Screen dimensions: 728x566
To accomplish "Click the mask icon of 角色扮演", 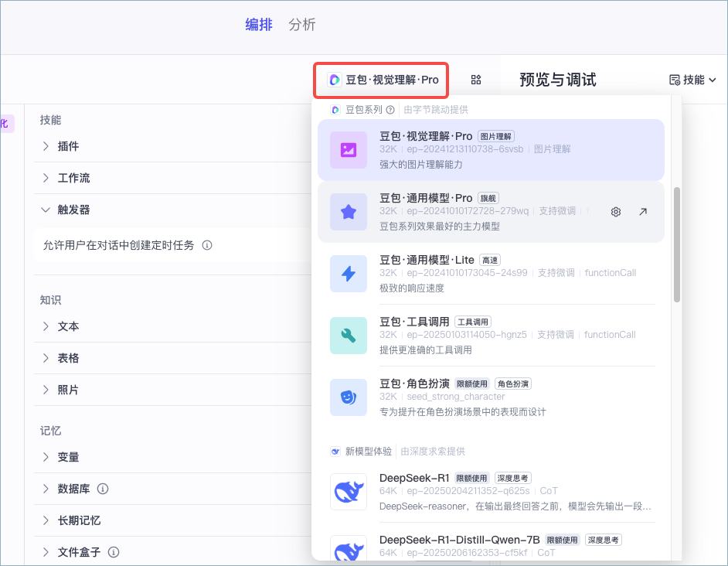I will point(349,397).
